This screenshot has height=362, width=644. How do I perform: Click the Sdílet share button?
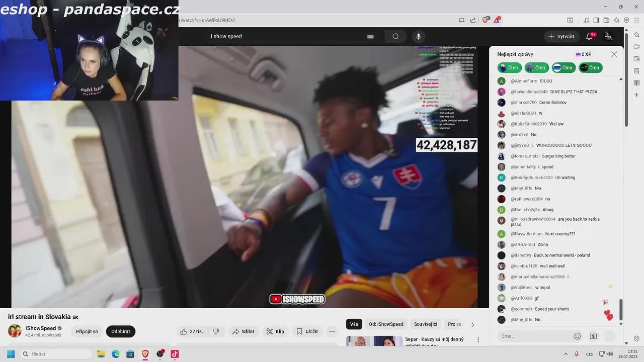[243, 331]
